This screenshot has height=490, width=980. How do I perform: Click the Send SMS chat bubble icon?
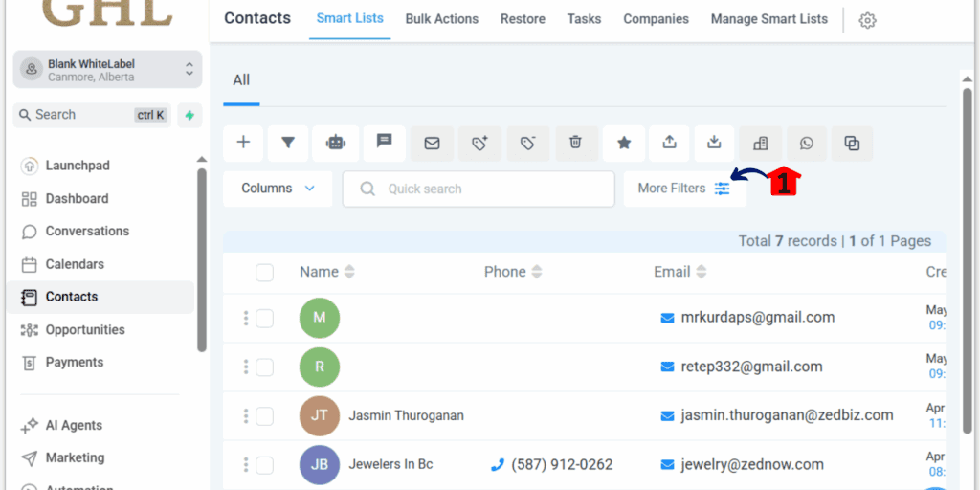(385, 143)
